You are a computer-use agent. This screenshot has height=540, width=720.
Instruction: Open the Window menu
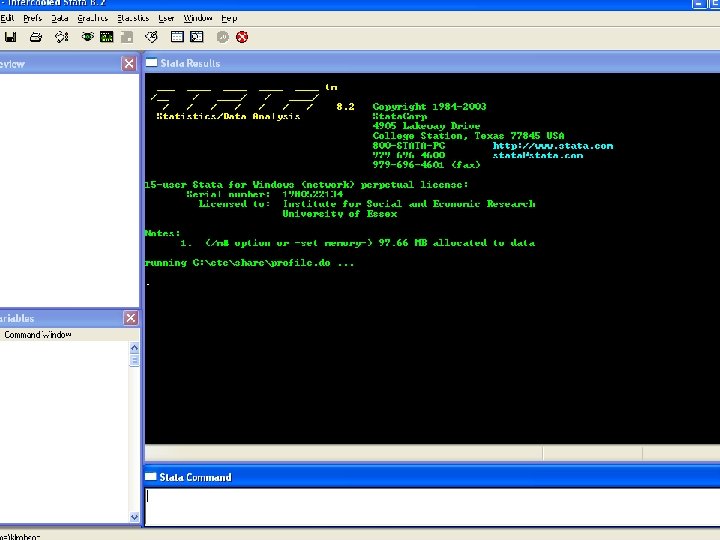click(x=198, y=18)
